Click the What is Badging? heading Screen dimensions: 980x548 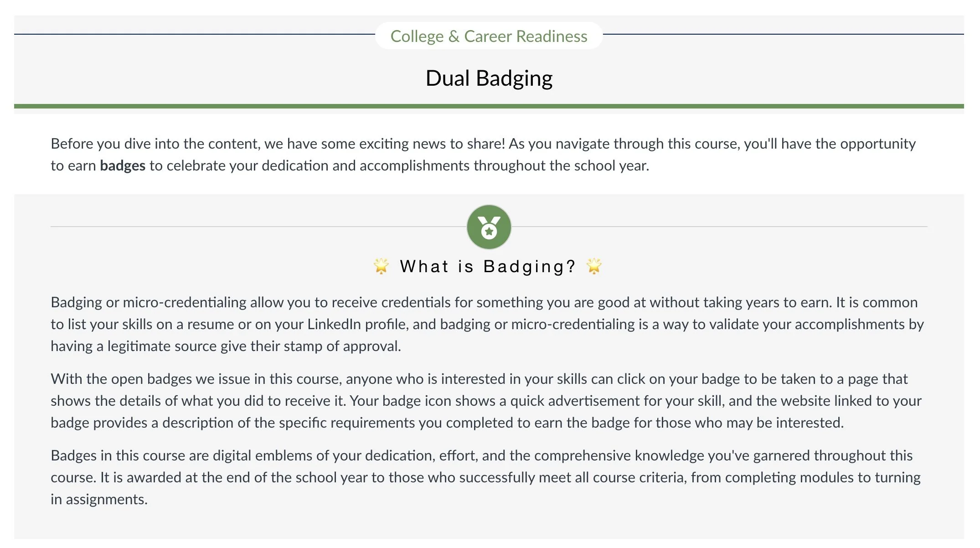tap(488, 266)
